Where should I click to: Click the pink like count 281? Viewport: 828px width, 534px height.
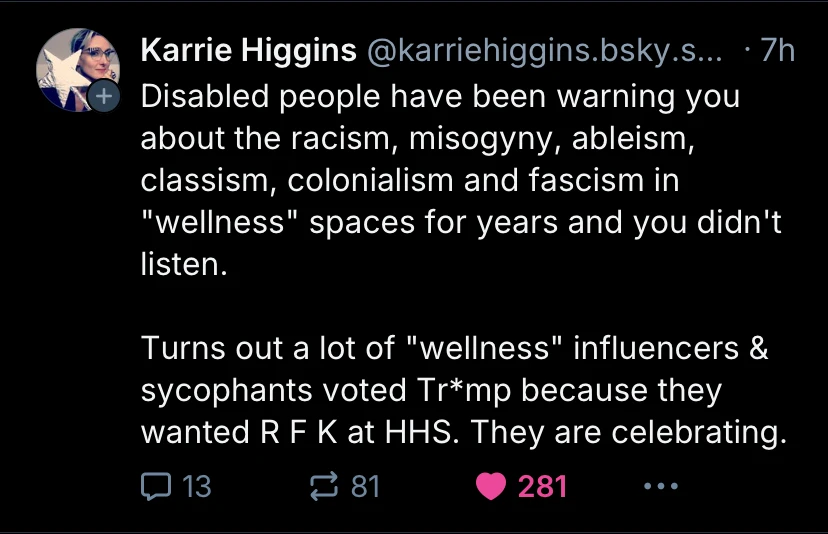pos(542,486)
